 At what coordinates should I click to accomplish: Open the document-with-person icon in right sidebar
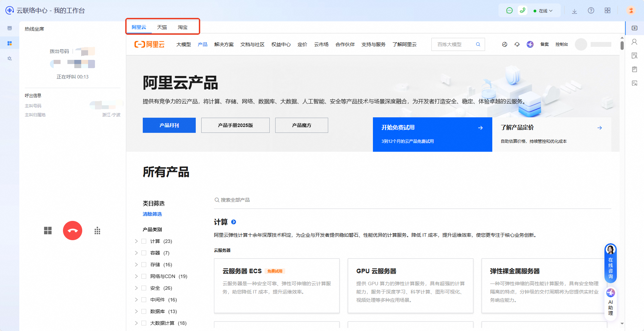(635, 55)
